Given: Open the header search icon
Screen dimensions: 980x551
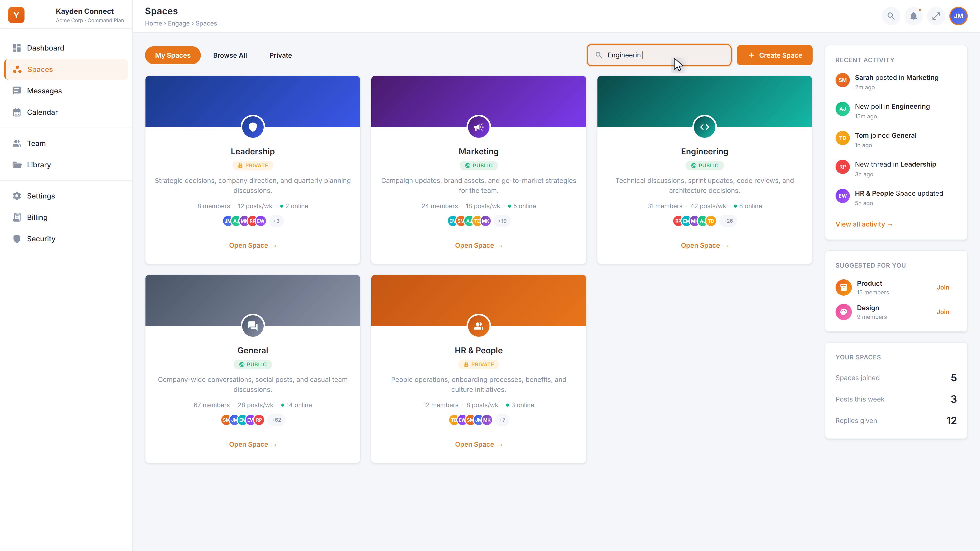Looking at the screenshot, I should point(891,16).
